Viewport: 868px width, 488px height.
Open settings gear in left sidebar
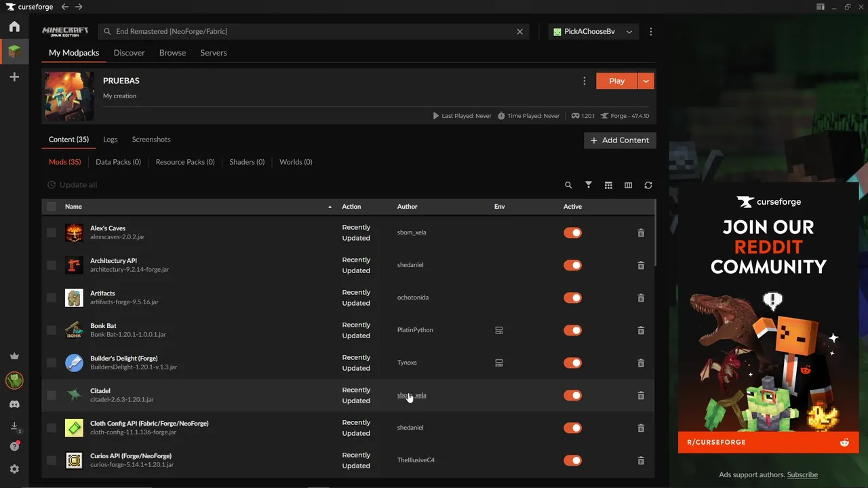click(14, 469)
